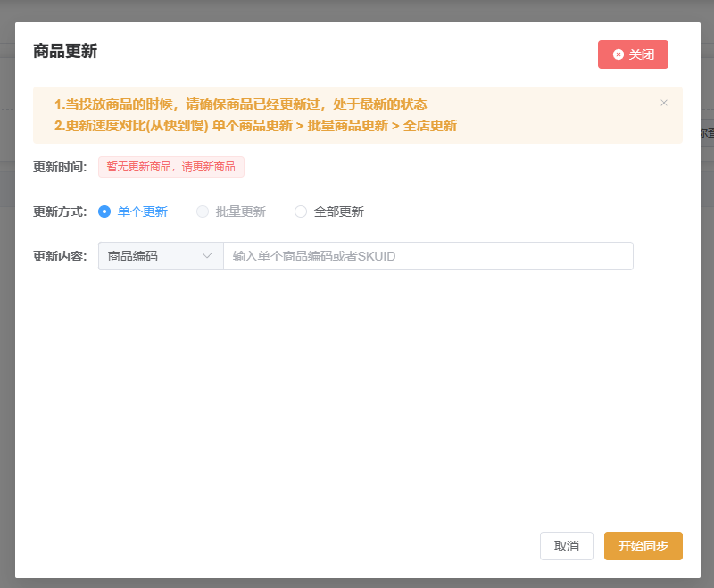The width and height of the screenshot is (714, 588).
Task: Click the 更新时间 field label
Action: (x=60, y=167)
